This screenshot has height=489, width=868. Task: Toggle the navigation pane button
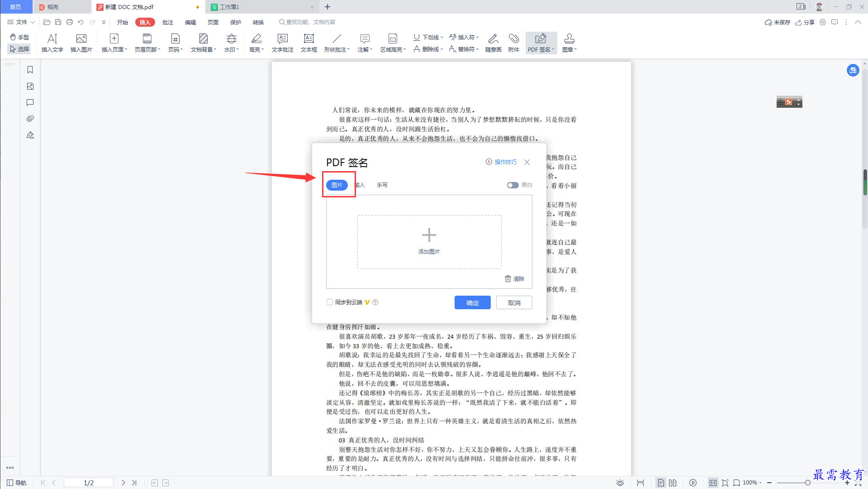click(x=17, y=483)
